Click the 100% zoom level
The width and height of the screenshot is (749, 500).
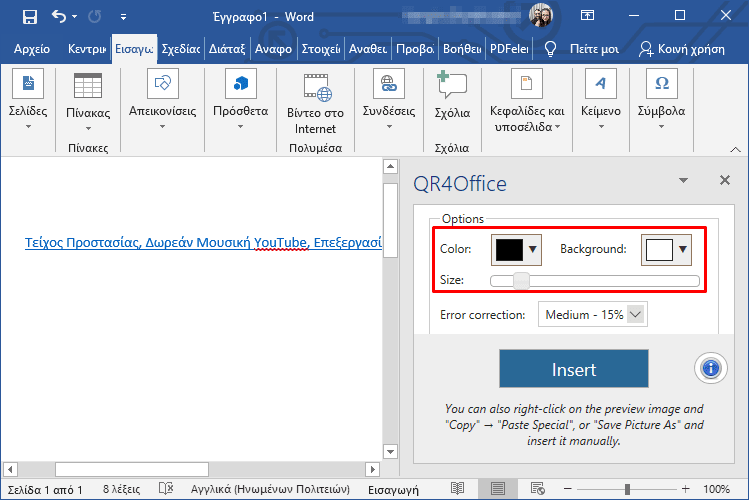[716, 489]
